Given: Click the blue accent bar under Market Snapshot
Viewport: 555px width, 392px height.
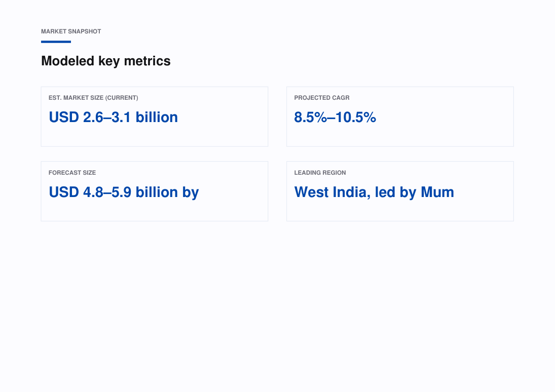Looking at the screenshot, I should (x=56, y=42).
